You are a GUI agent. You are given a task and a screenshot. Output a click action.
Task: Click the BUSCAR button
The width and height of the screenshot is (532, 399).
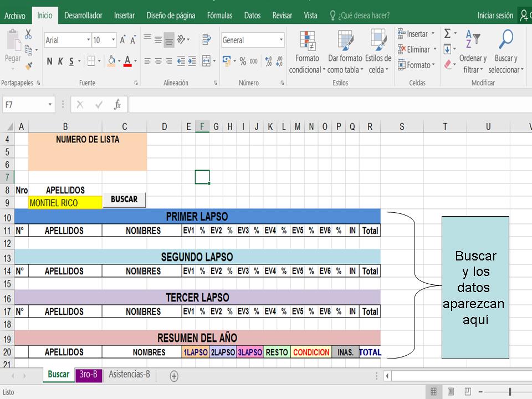click(124, 199)
